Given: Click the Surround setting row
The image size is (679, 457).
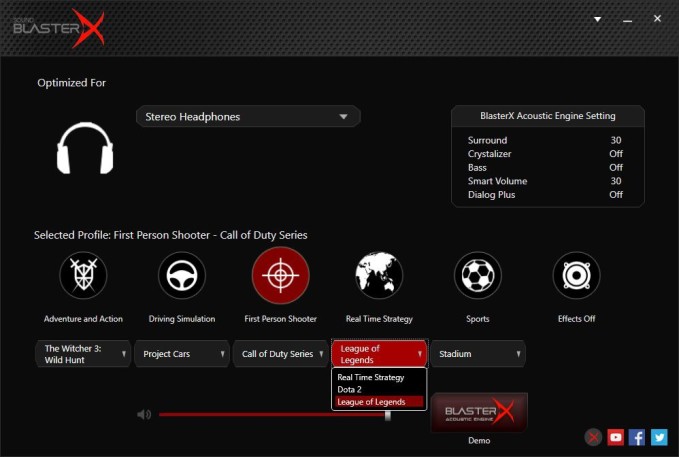Looking at the screenshot, I should [x=545, y=140].
